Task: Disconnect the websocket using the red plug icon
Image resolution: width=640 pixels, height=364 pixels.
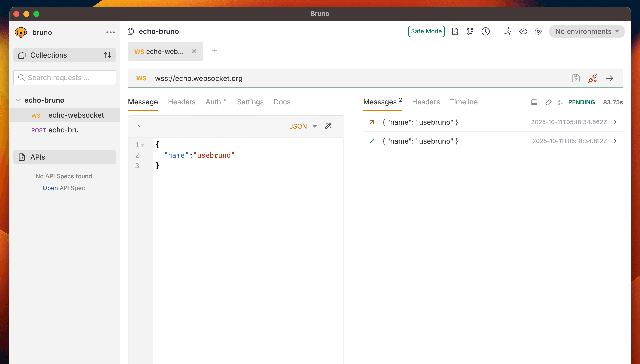Action: (x=593, y=78)
